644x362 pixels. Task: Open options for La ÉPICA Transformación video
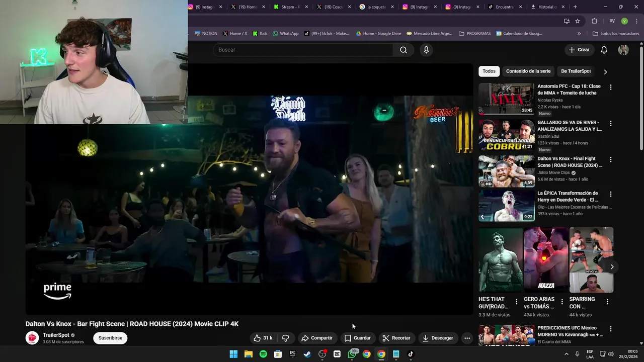coord(611,194)
